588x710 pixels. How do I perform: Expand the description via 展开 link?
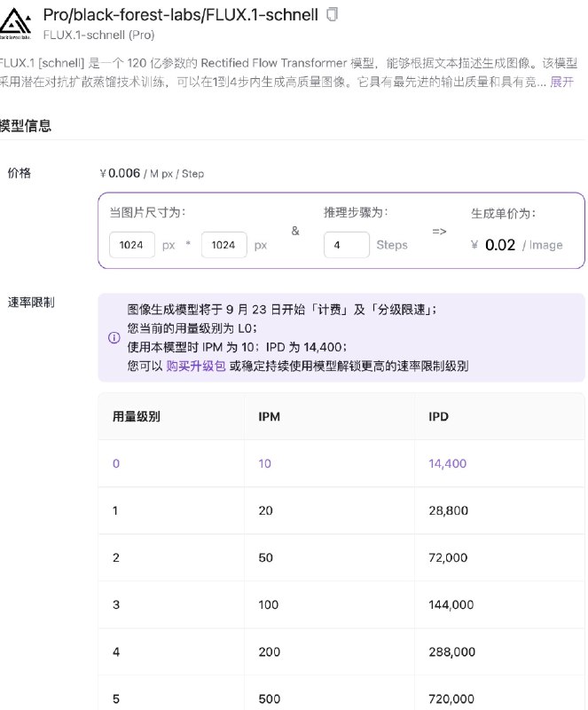tap(561, 82)
